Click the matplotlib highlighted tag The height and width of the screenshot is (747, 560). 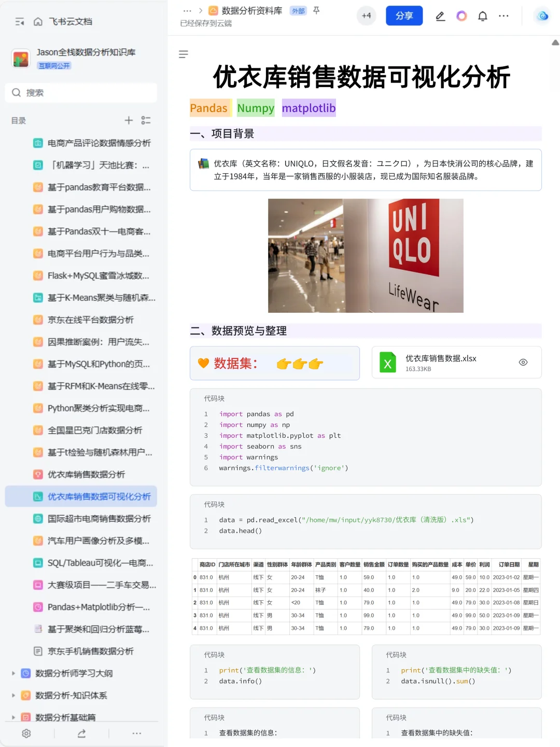(x=309, y=108)
